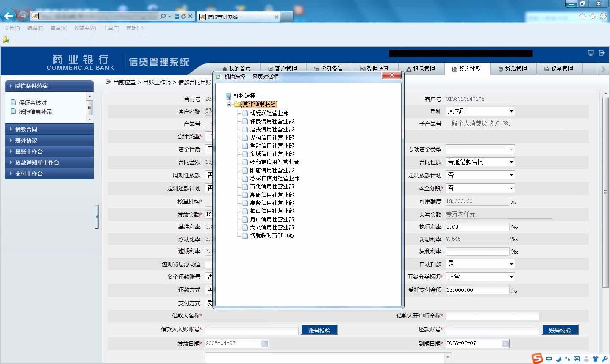Select 高庙信用社营业部 branch

[x=272, y=195]
